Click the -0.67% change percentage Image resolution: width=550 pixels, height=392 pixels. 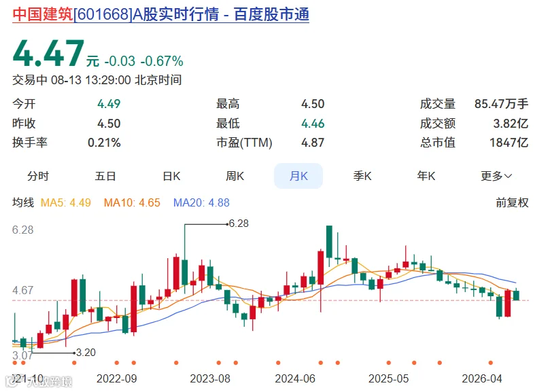click(162, 61)
